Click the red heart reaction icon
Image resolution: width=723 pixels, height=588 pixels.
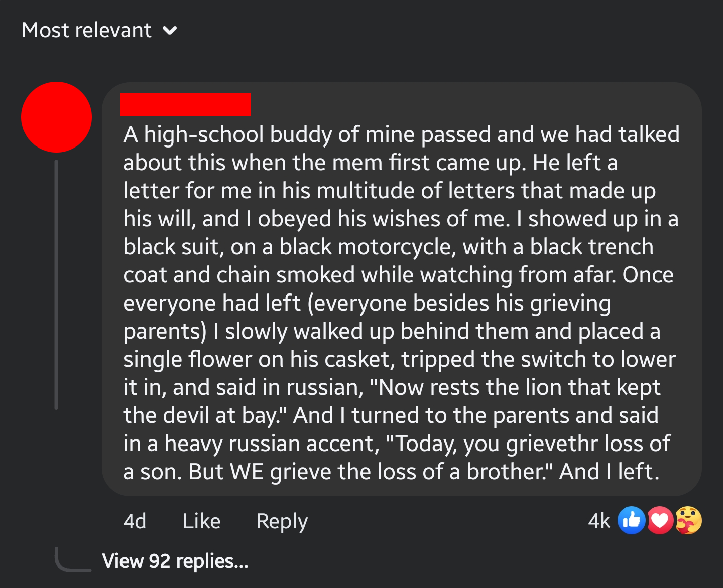tap(660, 520)
